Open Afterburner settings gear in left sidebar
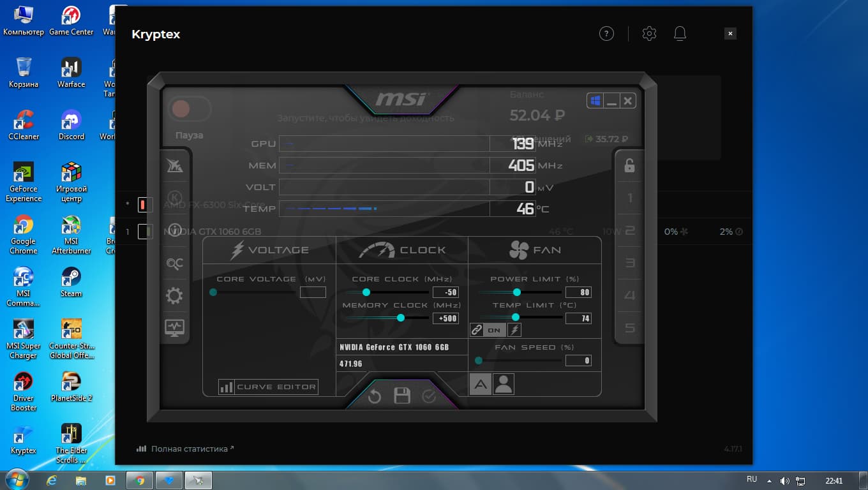The image size is (868, 490). click(174, 295)
